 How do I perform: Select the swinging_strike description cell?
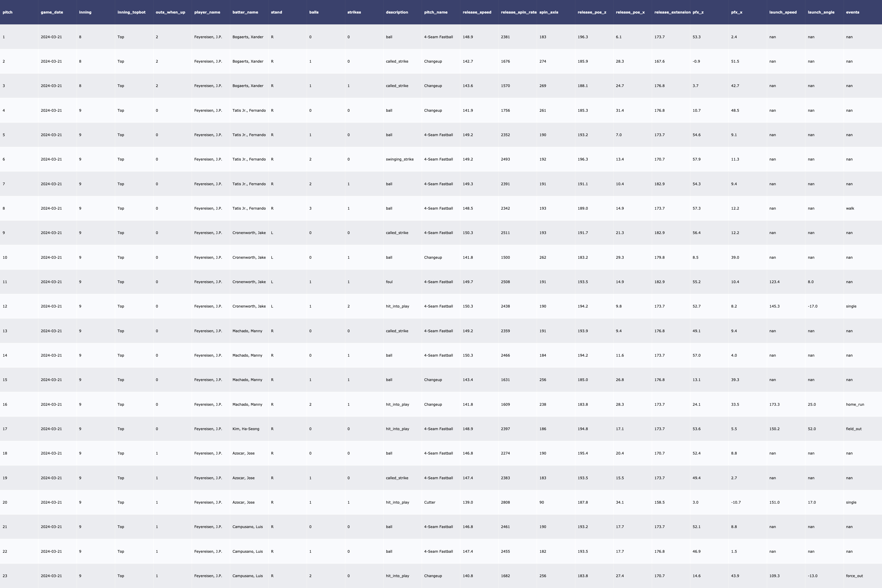pyautogui.click(x=399, y=159)
